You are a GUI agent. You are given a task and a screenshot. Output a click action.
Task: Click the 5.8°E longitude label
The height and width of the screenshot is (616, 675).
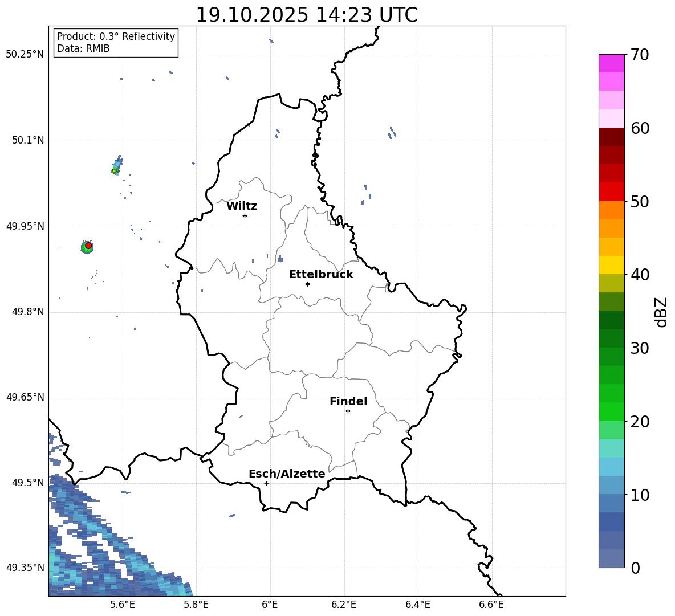coord(196,605)
